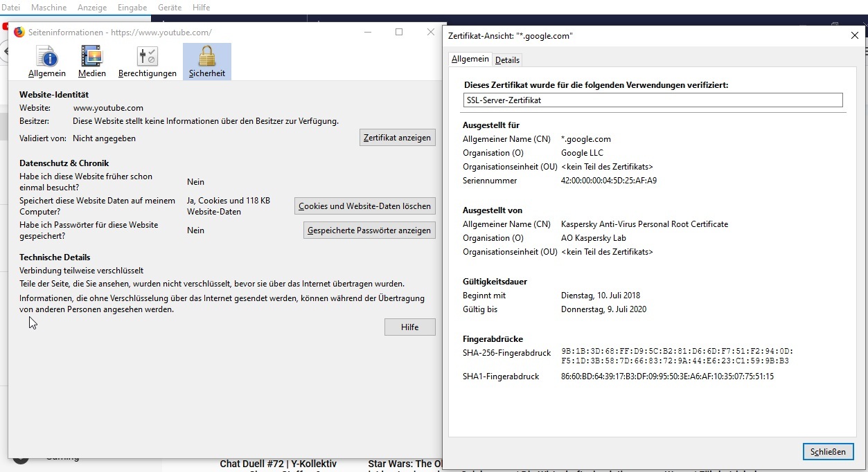This screenshot has height=472, width=868.
Task: Open the Datei menu
Action: pos(11,8)
